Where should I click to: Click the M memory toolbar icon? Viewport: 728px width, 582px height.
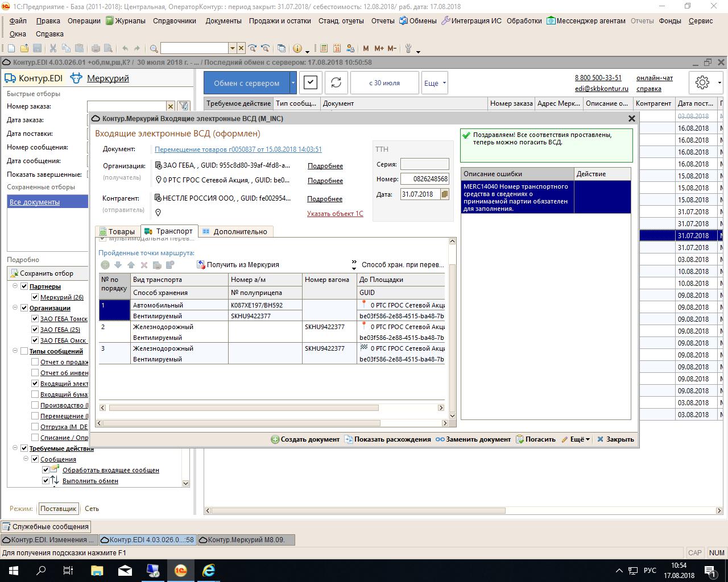tap(366, 48)
